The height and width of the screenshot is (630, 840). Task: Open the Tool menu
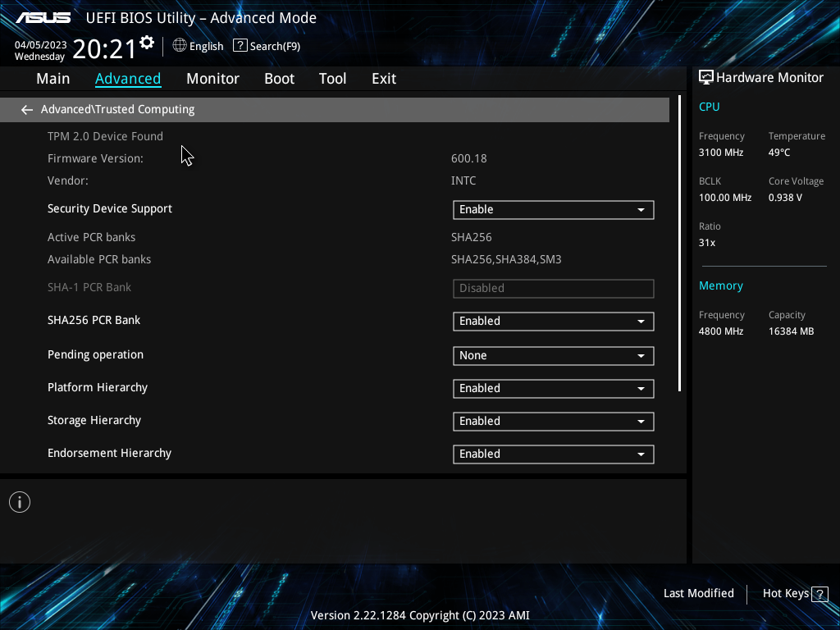coord(332,78)
